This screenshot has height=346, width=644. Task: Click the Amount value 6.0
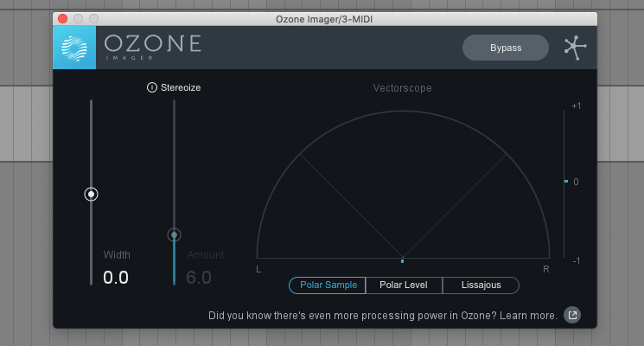point(199,278)
